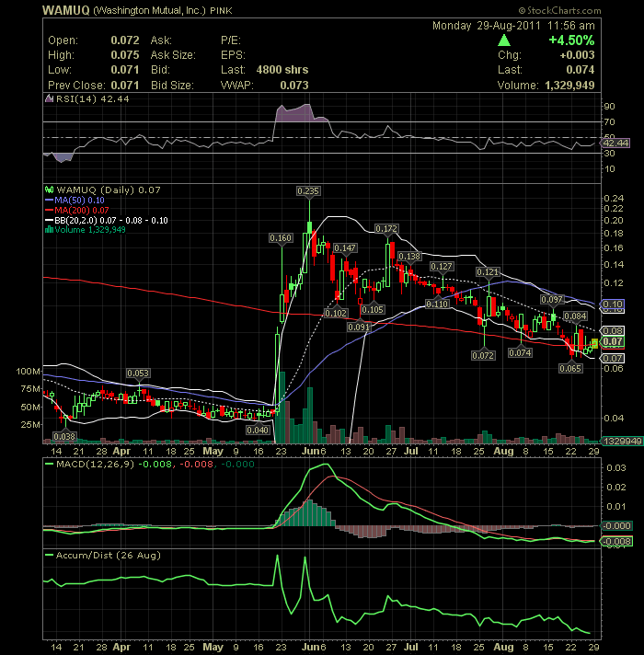The width and height of the screenshot is (644, 655).
Task: Click the 0.102 low price annotation
Action: (x=336, y=313)
